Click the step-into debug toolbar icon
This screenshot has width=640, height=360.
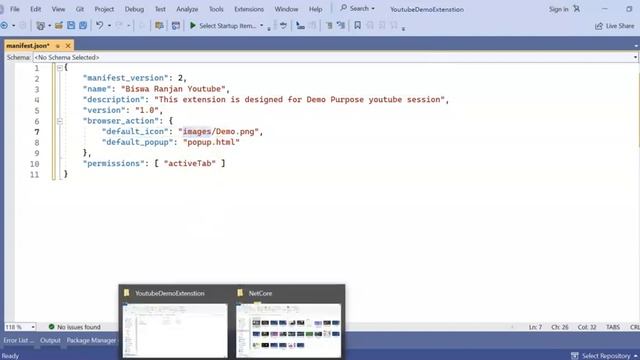(300, 26)
